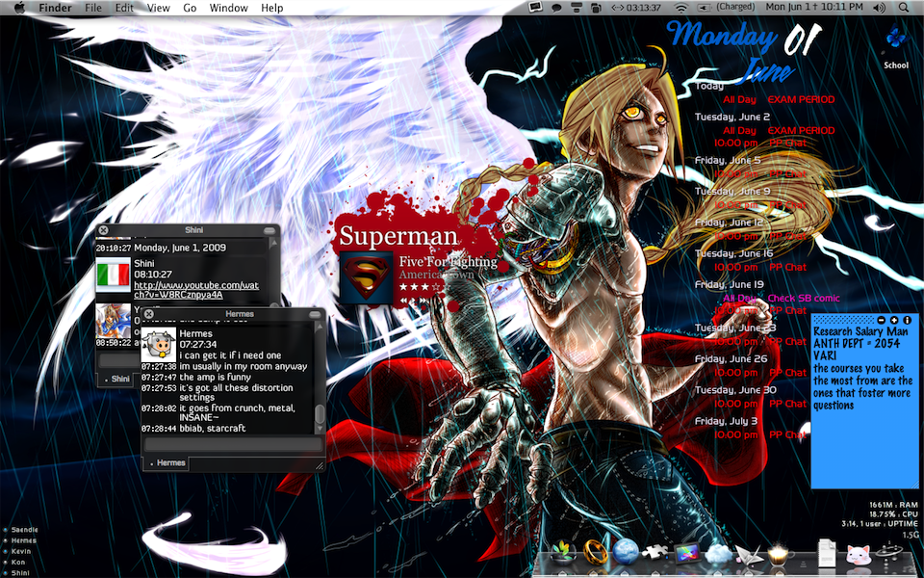The image size is (924, 578).
Task: Click the battery Charged status icon
Action: click(727, 8)
